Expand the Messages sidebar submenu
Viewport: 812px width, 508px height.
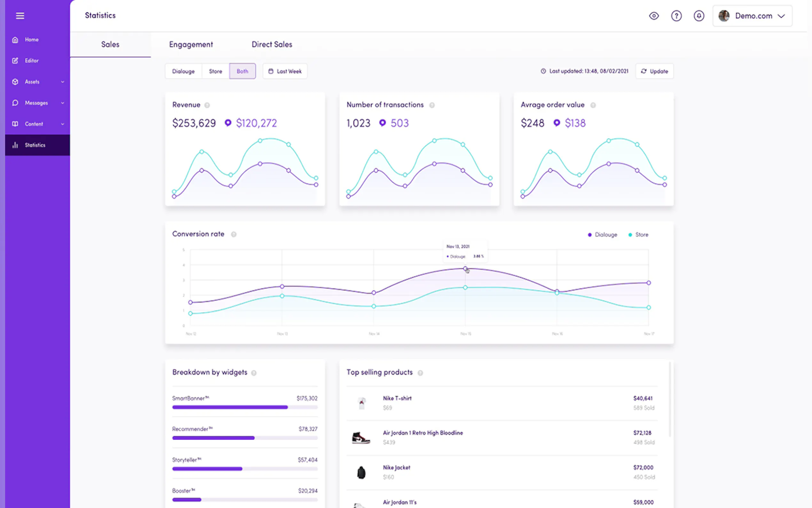click(62, 103)
